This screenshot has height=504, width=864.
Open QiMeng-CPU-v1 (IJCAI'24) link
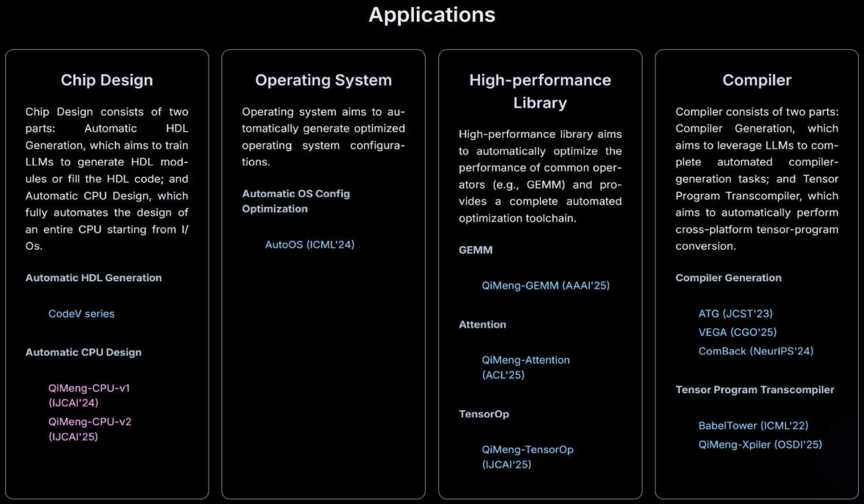[89, 388]
